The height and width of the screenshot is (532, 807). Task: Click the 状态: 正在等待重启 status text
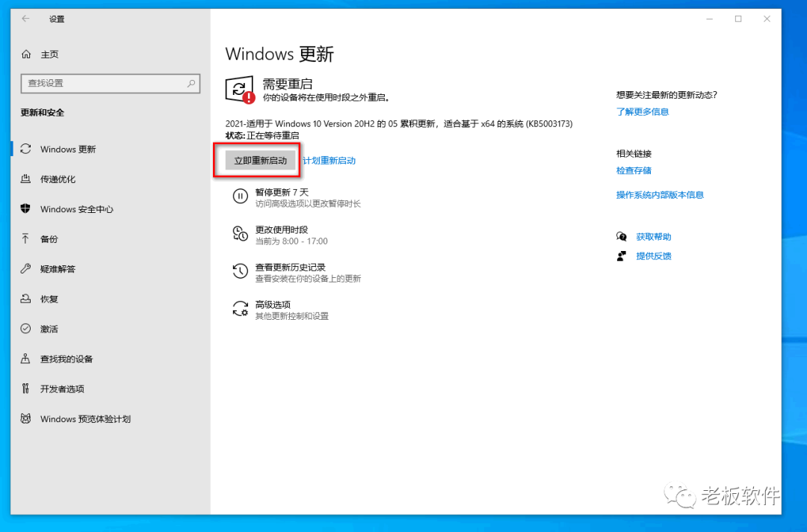click(x=262, y=135)
